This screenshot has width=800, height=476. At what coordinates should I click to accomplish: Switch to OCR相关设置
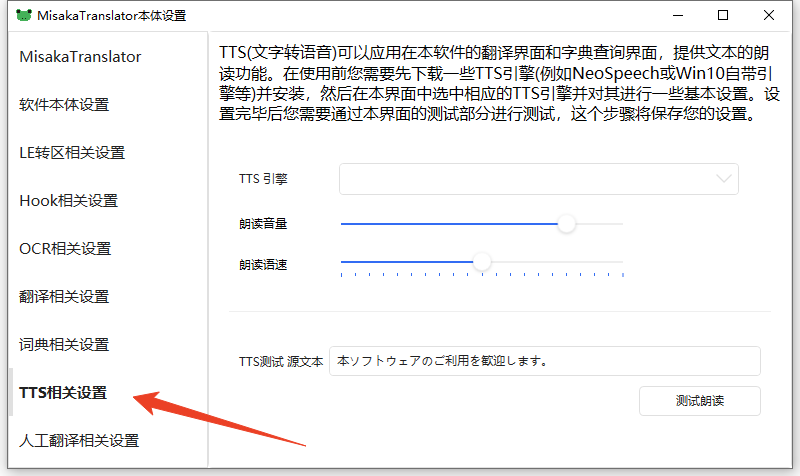pos(65,248)
